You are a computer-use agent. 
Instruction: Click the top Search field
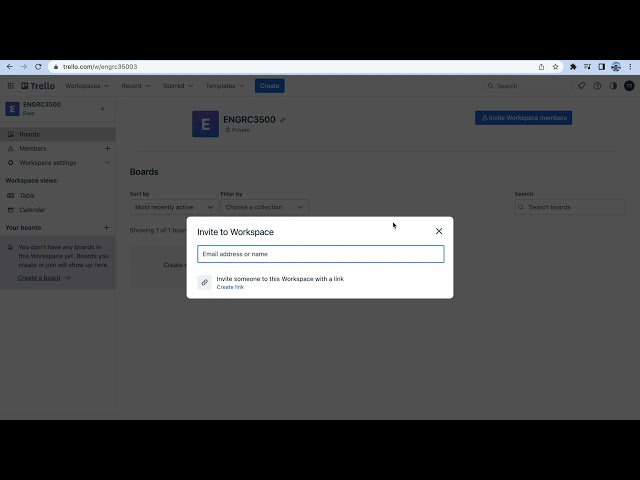527,86
